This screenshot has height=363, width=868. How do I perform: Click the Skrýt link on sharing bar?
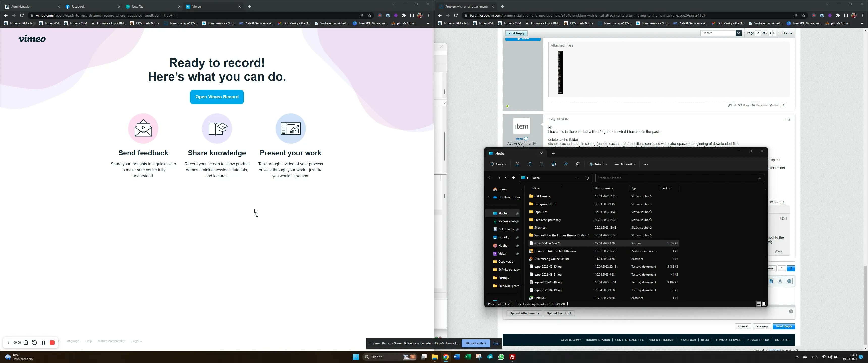pos(496,343)
